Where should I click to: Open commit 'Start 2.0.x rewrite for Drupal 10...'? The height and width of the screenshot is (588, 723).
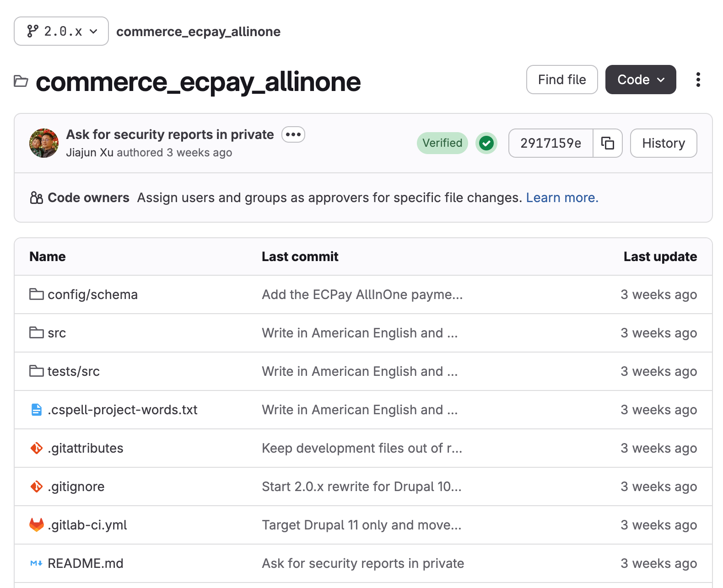coord(361,486)
